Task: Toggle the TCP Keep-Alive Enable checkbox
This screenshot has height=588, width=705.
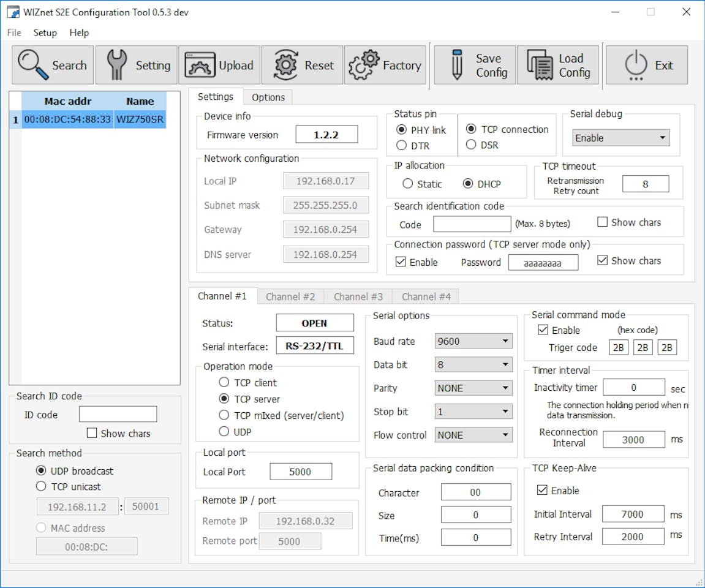Action: tap(542, 491)
